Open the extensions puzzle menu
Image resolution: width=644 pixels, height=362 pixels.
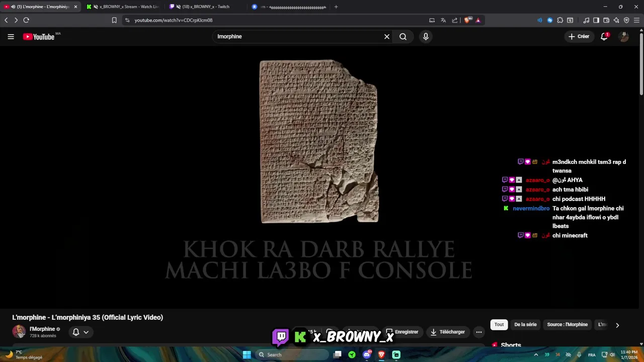click(x=560, y=20)
